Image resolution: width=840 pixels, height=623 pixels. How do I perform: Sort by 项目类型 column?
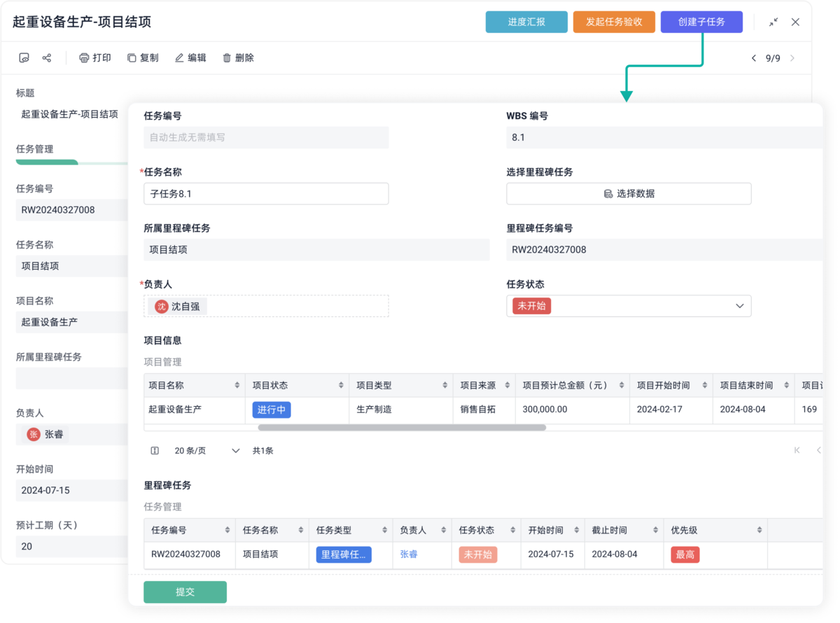pyautogui.click(x=444, y=386)
